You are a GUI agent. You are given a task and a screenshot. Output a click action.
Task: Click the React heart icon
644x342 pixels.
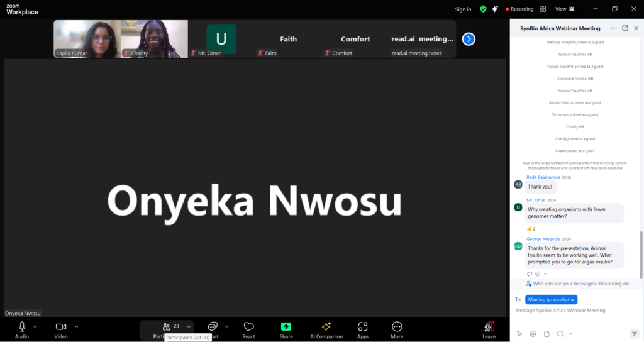click(x=248, y=329)
